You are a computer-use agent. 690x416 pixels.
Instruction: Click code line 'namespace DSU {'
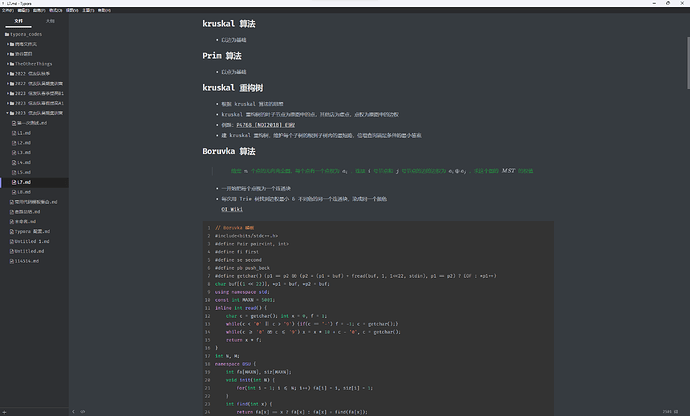pyautogui.click(x=235, y=364)
